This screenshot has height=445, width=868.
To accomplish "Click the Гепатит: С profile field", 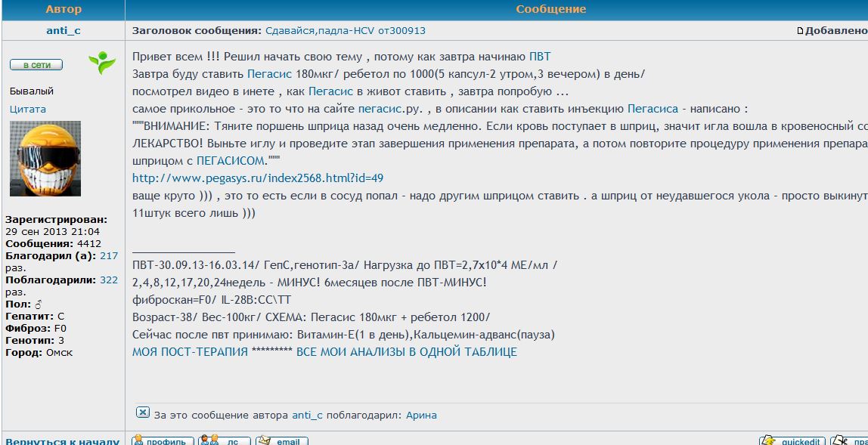I will tap(35, 317).
